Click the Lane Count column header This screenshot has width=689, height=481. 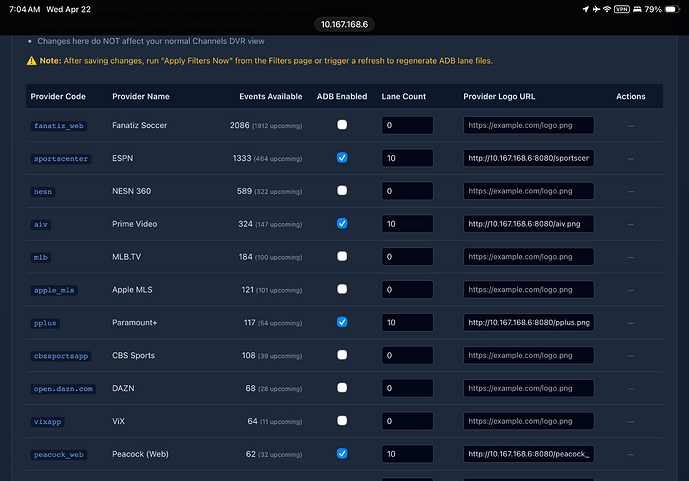point(403,96)
